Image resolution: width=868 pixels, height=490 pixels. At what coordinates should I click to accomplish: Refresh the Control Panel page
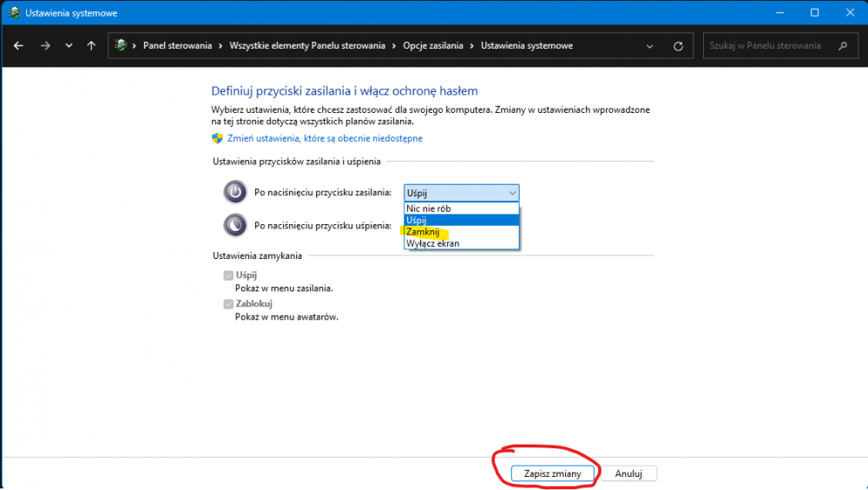pos(678,46)
